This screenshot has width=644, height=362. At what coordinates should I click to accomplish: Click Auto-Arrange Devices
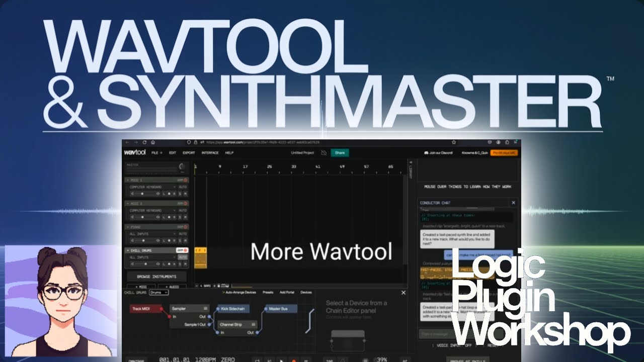click(x=239, y=292)
